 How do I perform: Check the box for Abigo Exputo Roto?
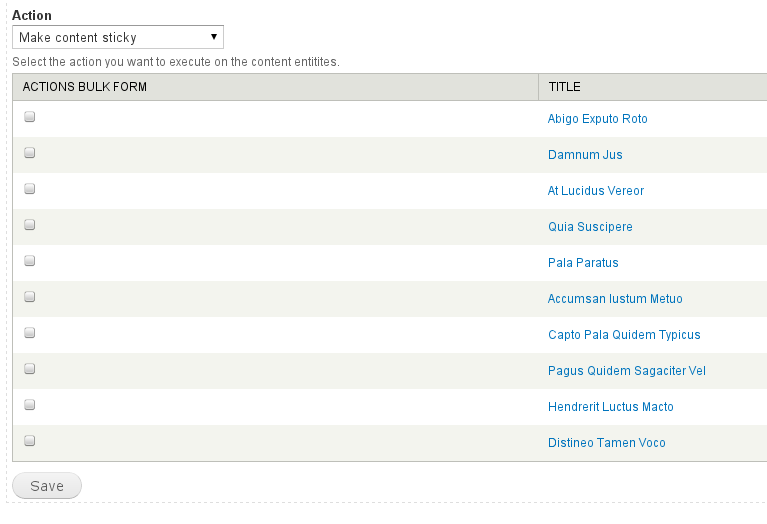tap(30, 117)
